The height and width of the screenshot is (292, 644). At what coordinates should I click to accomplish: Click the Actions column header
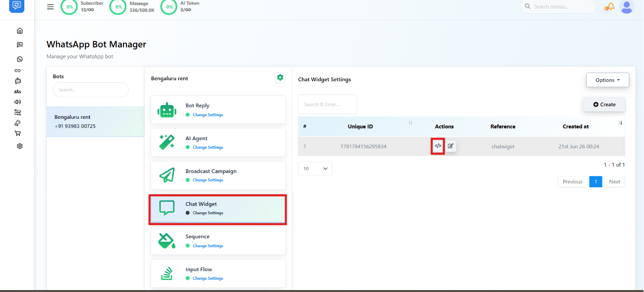pyautogui.click(x=444, y=126)
